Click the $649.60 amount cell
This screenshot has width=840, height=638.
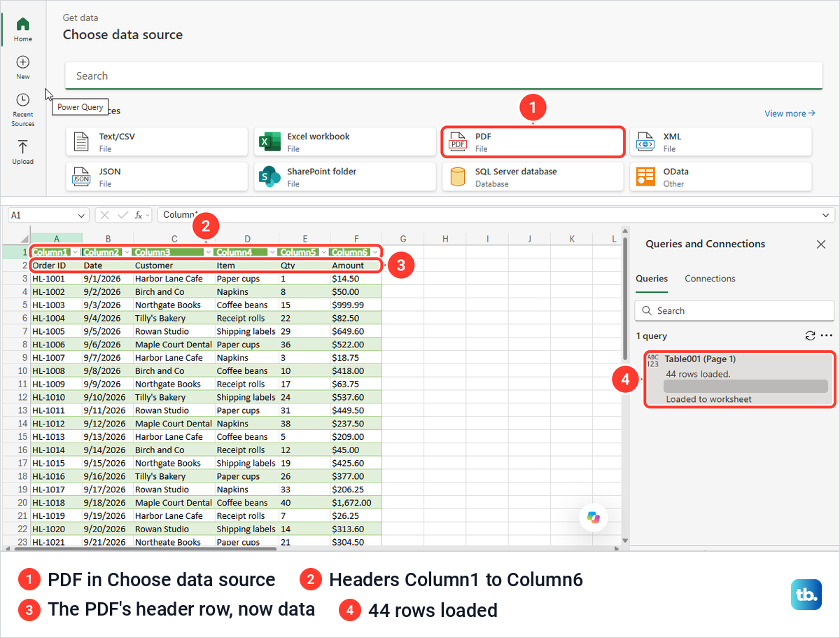pyautogui.click(x=356, y=331)
